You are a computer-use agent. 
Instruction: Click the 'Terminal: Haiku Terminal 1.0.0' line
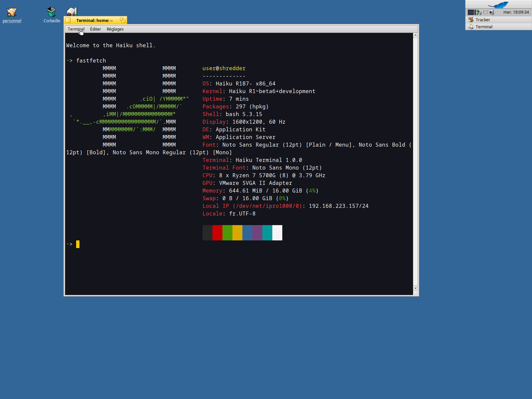252,160
